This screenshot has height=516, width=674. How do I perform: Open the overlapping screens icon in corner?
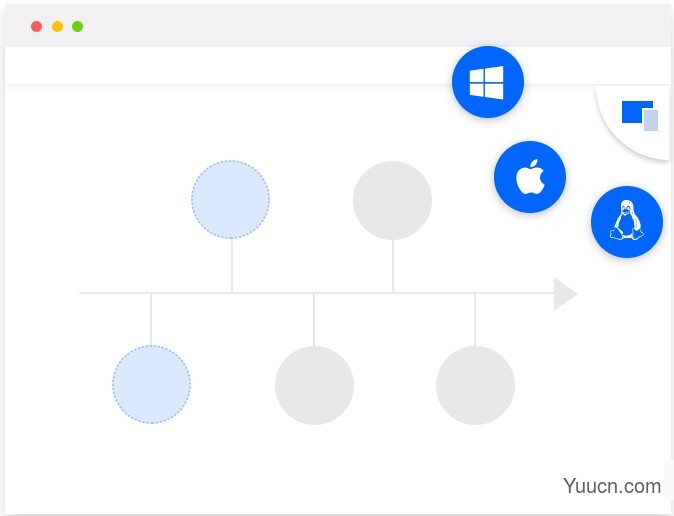pyautogui.click(x=640, y=115)
